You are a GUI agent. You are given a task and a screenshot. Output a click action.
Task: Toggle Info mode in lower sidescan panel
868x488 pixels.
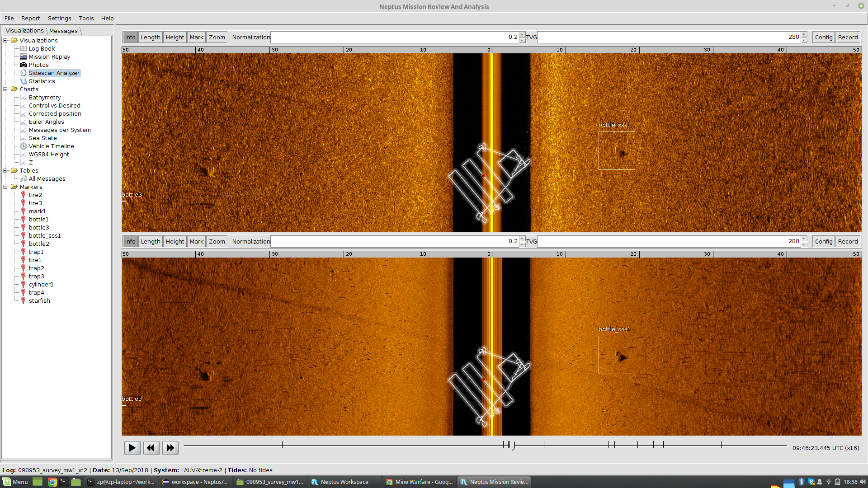pyautogui.click(x=130, y=241)
